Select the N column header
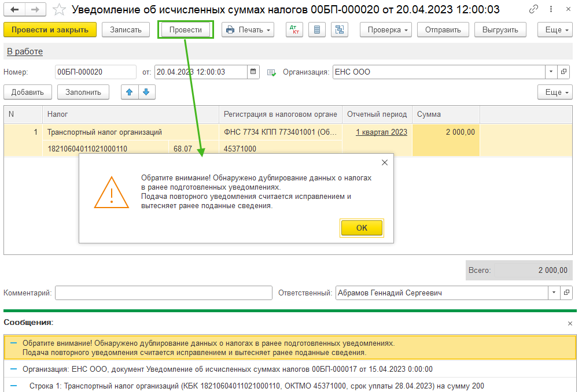This screenshot has width=582, height=392. 23,114
